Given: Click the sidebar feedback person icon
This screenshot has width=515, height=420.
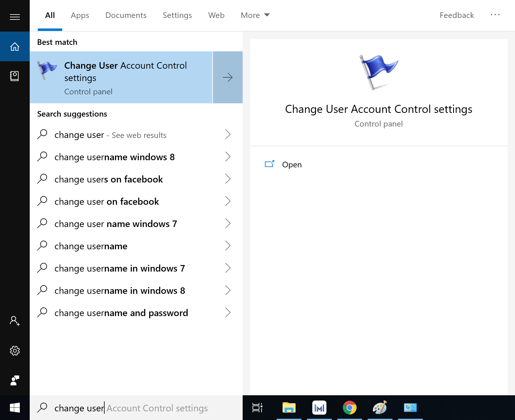Looking at the screenshot, I should tap(15, 380).
